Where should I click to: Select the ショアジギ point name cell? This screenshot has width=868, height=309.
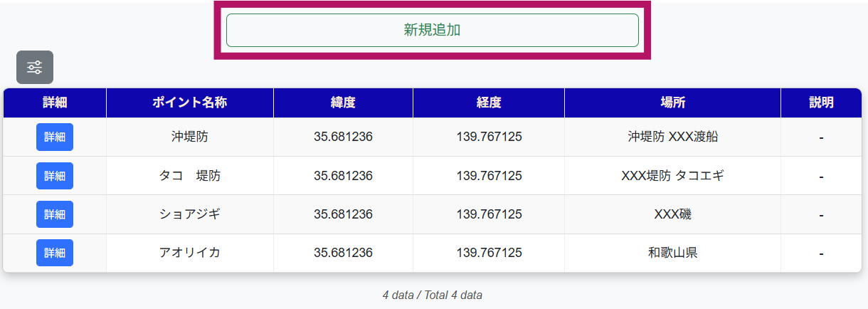click(x=189, y=214)
